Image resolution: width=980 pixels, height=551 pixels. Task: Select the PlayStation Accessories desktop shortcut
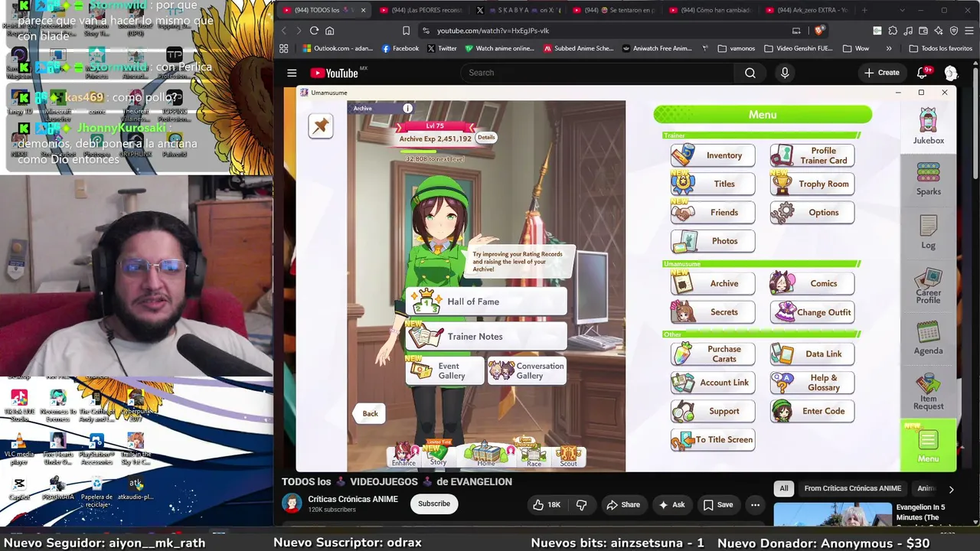96,449
